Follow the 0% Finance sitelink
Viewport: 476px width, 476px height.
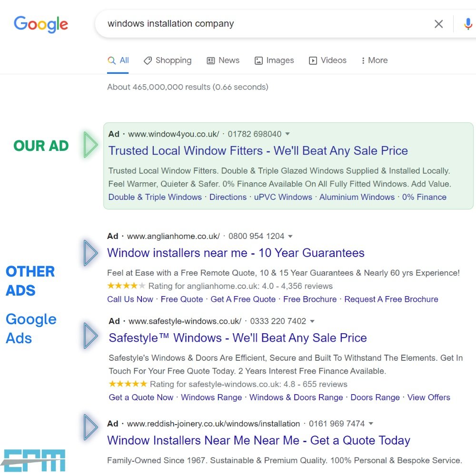424,197
